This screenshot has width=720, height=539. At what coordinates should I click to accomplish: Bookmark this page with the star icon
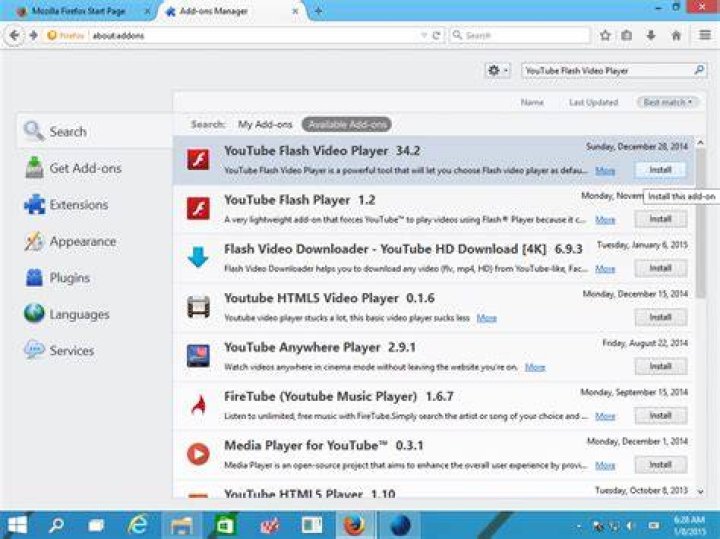pyautogui.click(x=605, y=35)
